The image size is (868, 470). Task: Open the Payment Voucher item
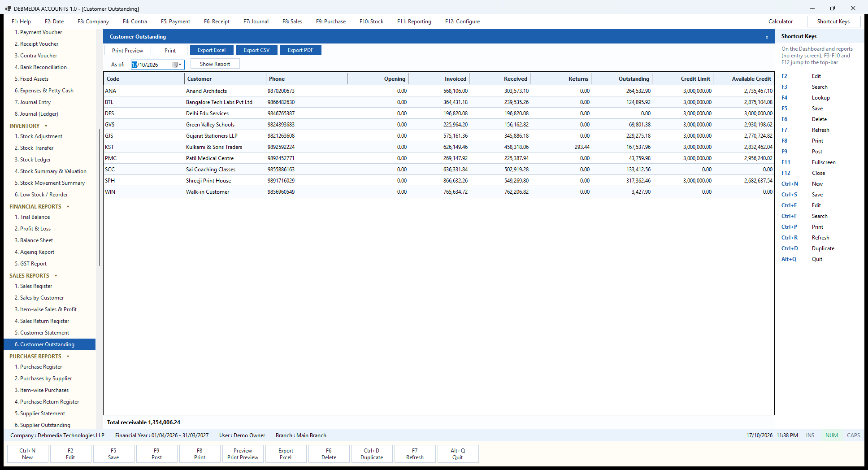(x=41, y=32)
